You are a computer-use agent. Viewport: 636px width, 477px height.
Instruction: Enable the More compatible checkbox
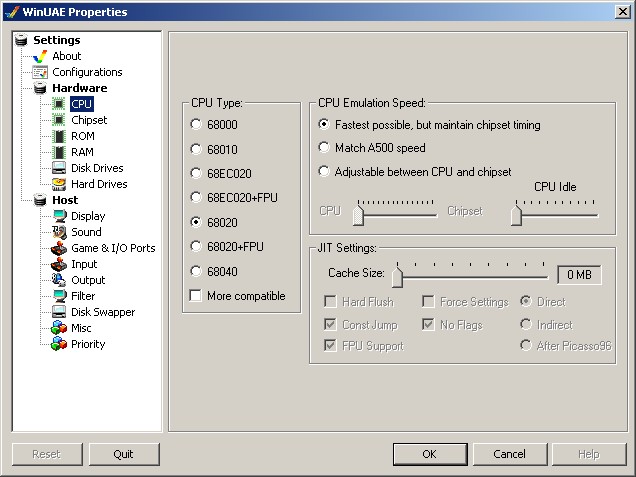[x=196, y=296]
